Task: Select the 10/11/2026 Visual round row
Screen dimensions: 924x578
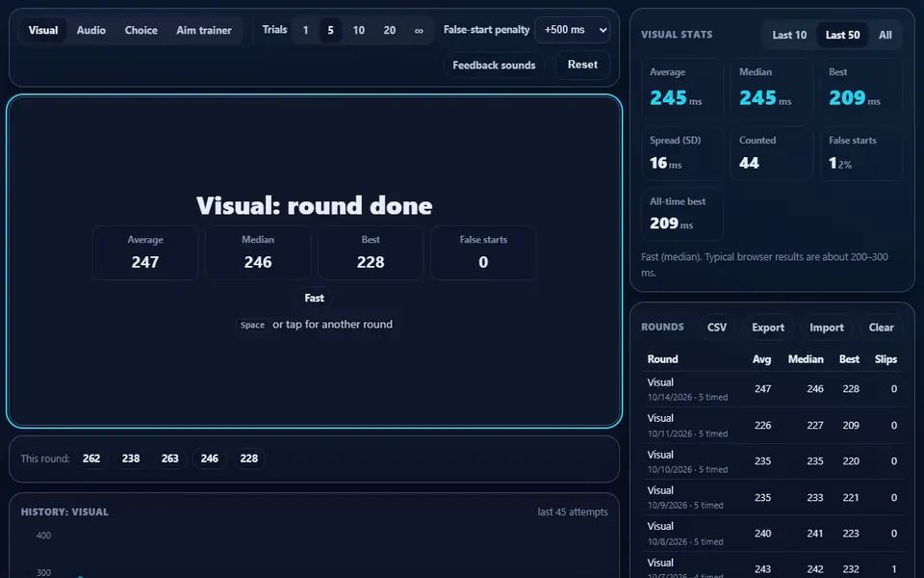Action: [773, 425]
